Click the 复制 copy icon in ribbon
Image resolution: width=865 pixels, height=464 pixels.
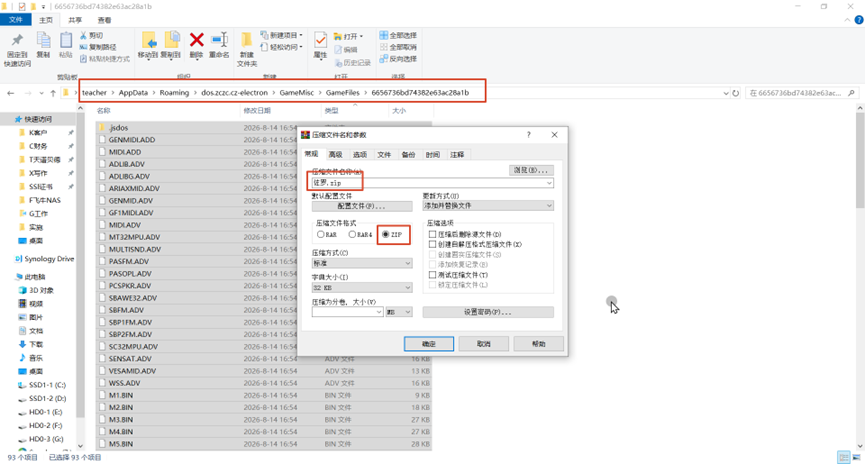tap(43, 40)
